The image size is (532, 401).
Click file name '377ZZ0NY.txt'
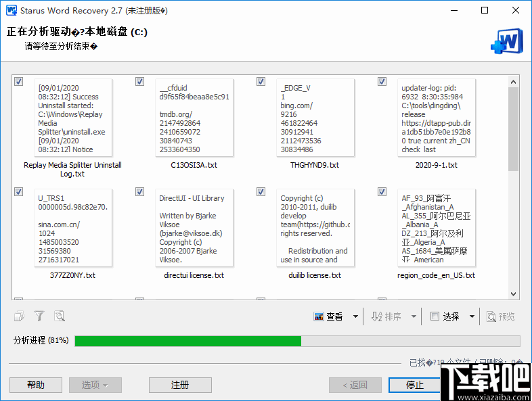tap(72, 275)
